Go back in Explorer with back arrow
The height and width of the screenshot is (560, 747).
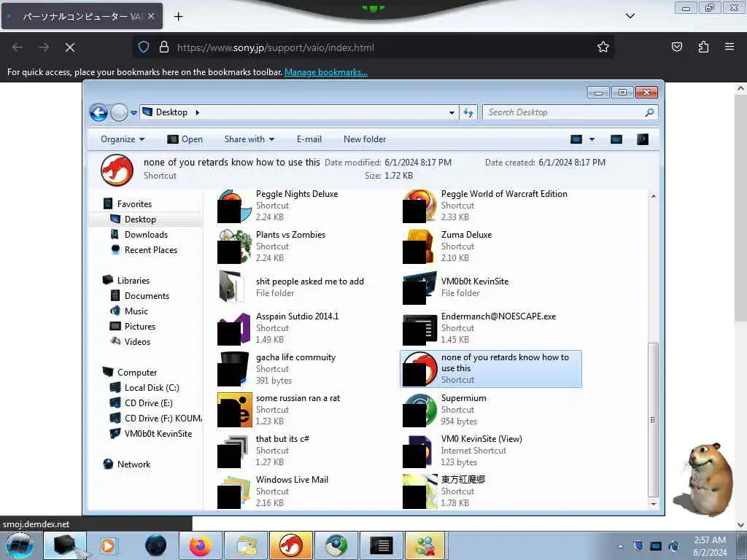98,113
